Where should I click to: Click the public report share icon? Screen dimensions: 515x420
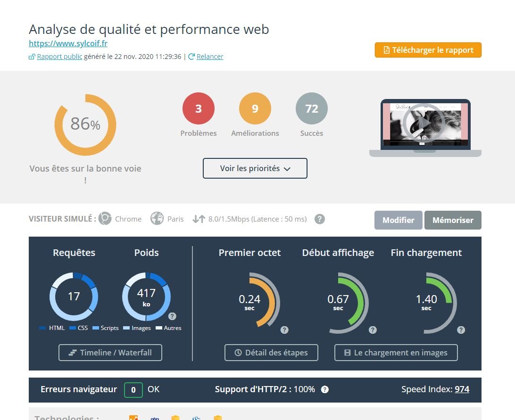(x=32, y=56)
